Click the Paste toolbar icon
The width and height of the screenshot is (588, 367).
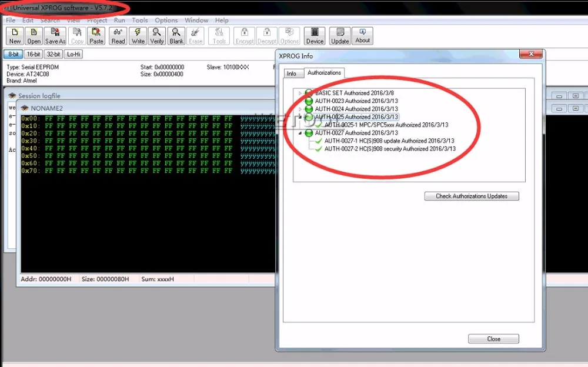tap(96, 36)
